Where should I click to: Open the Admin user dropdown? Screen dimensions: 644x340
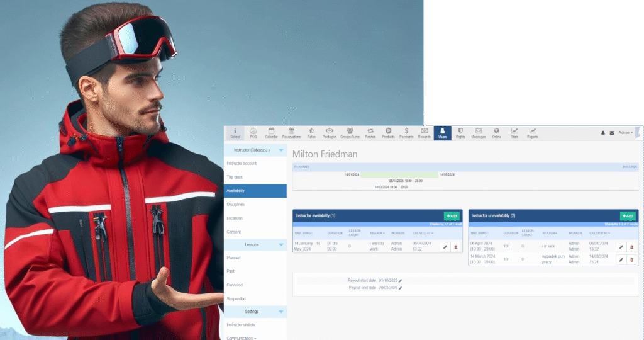point(626,133)
